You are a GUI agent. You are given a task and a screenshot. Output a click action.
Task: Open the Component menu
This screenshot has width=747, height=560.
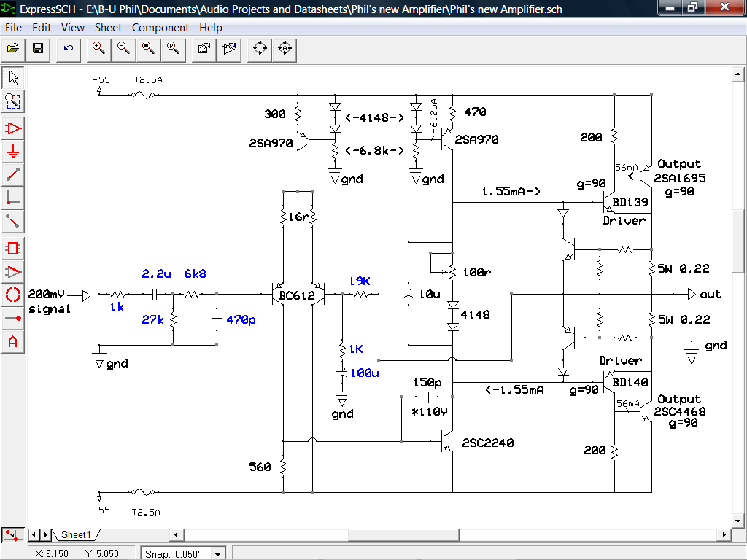(160, 28)
